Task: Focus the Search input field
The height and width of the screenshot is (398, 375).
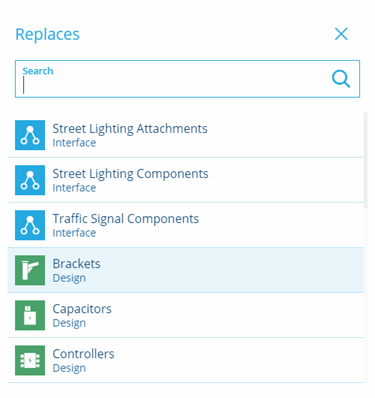Action: [x=187, y=79]
